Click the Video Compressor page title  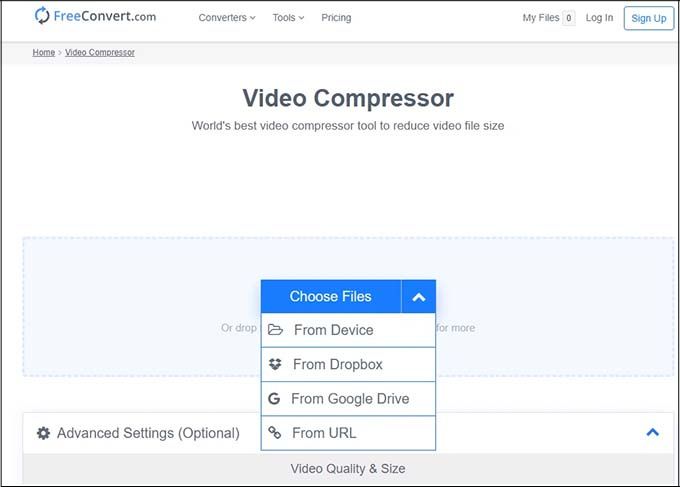click(348, 98)
